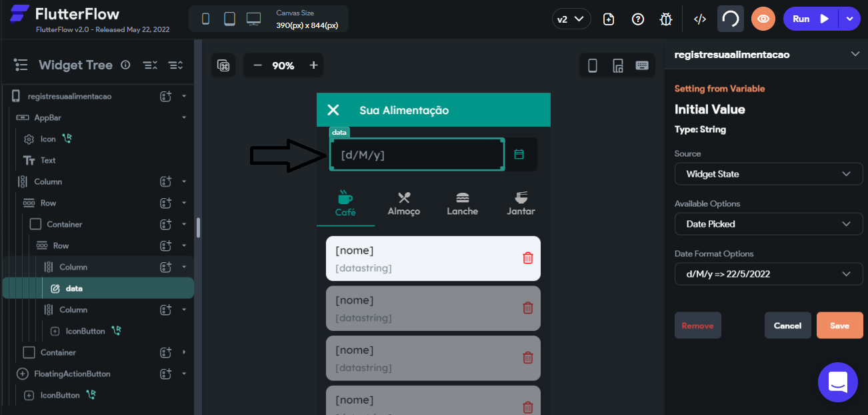Click the multi-device preview icon on canvas
This screenshot has width=868, height=415.
pyautogui.click(x=618, y=65)
